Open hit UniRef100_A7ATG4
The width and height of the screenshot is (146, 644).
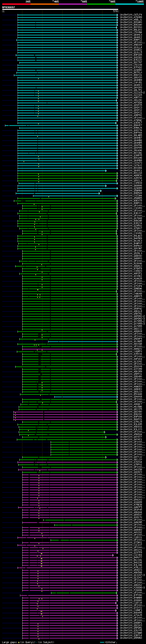131,462
